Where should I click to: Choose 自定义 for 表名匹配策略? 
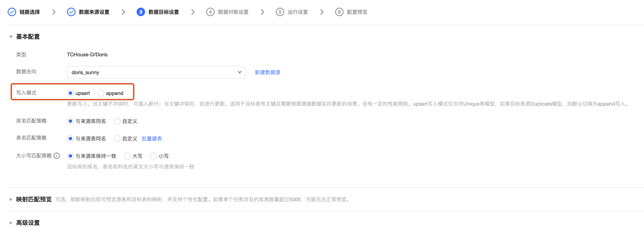[x=117, y=138]
